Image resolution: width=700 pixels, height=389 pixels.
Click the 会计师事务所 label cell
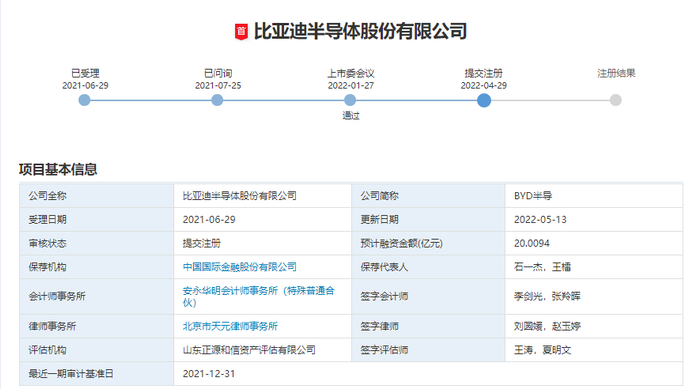[96, 297]
